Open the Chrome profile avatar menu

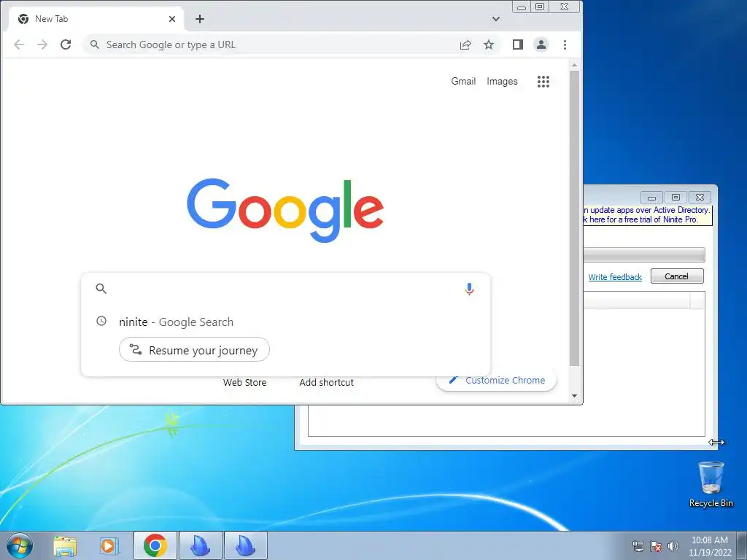click(541, 44)
